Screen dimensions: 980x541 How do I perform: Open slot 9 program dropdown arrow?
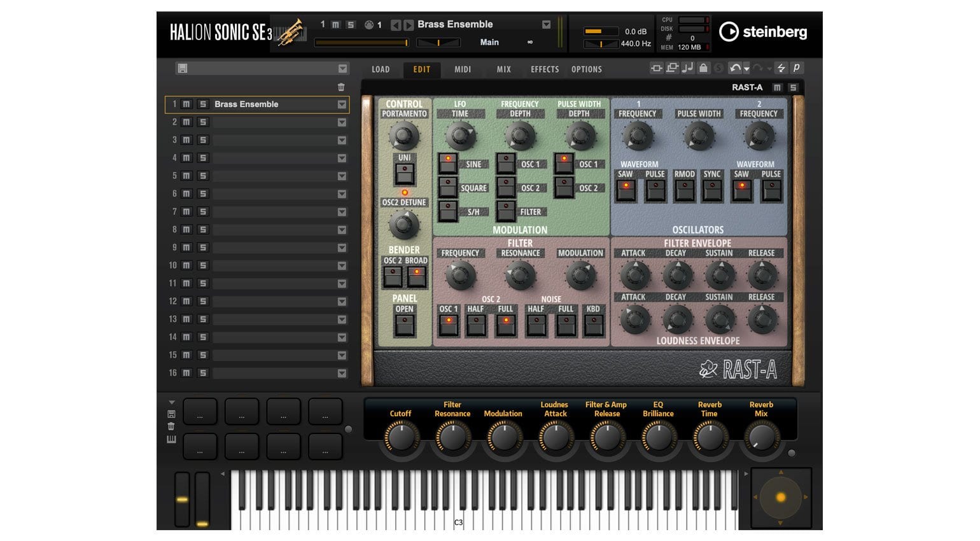342,248
